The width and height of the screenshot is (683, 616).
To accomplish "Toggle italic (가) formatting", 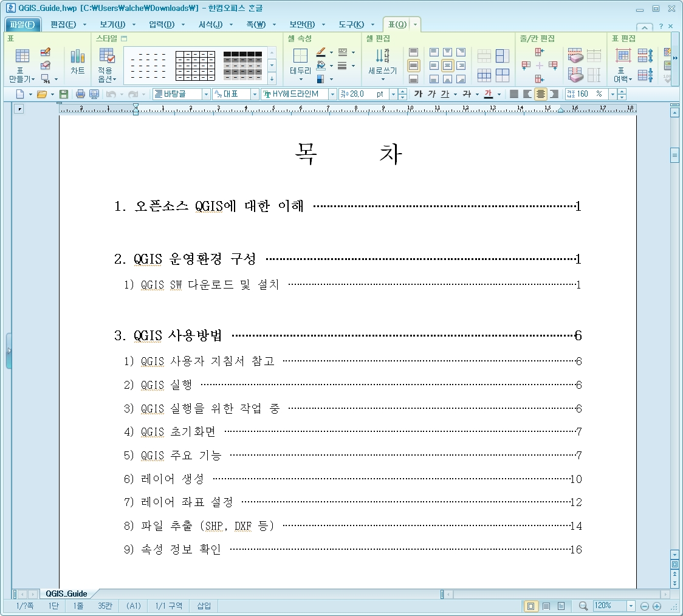I will (431, 94).
